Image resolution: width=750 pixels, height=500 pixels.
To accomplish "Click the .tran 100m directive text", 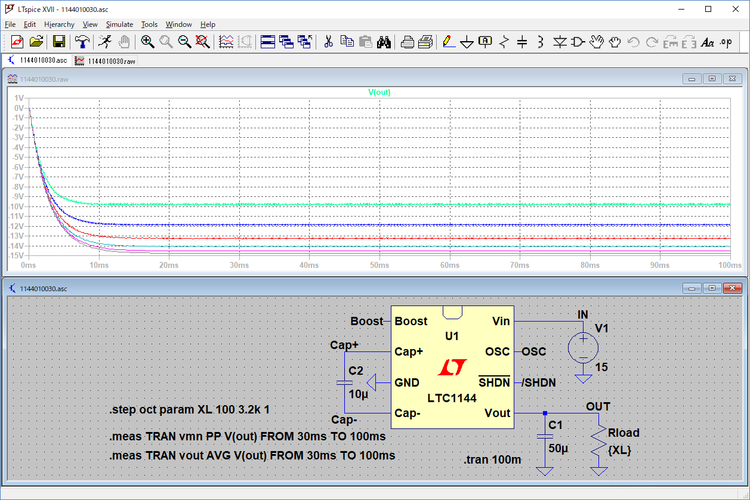I will tap(493, 460).
